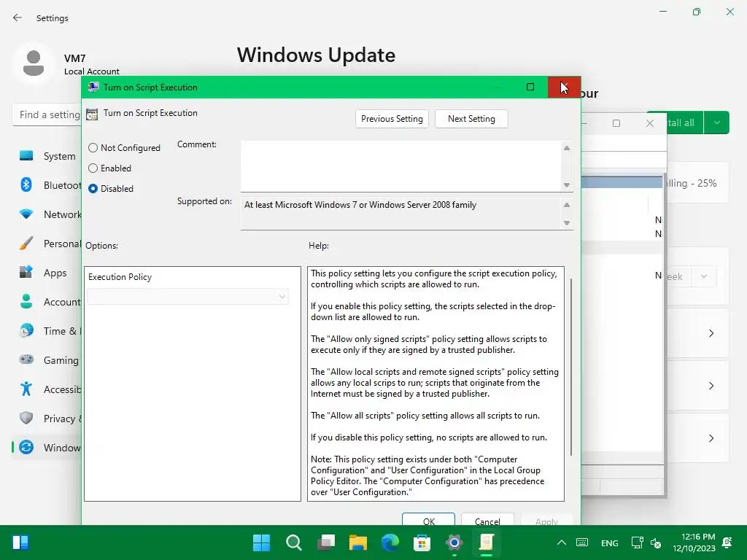The height and width of the screenshot is (560, 747).
Task: Click the Time & language clock icon
Action: click(x=26, y=330)
